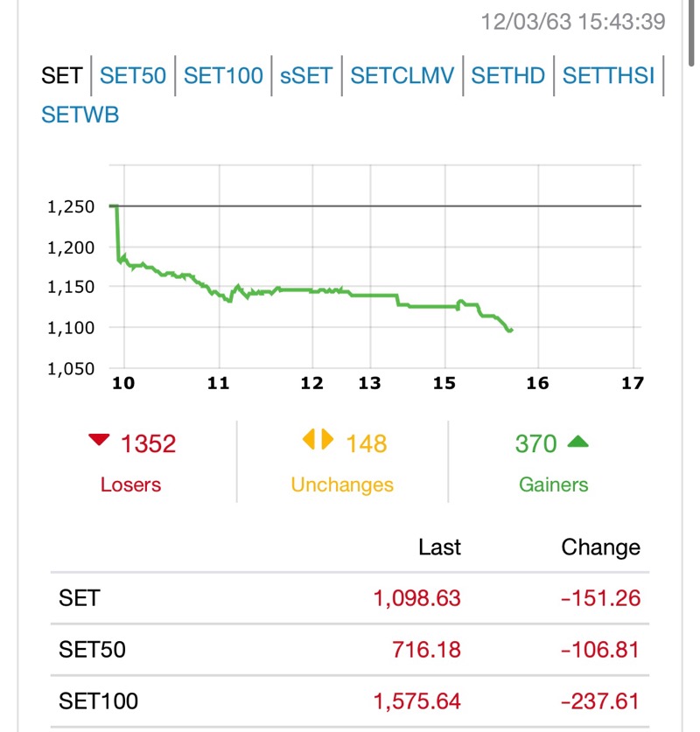700x732 pixels.
Task: Click the 148 Unchanges count
Action: tap(366, 444)
